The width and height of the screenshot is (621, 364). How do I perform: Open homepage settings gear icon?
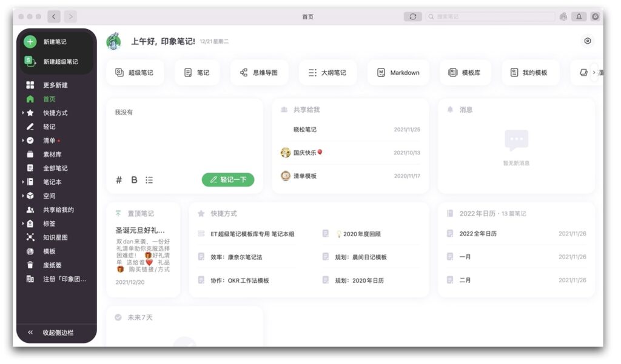[x=587, y=41]
